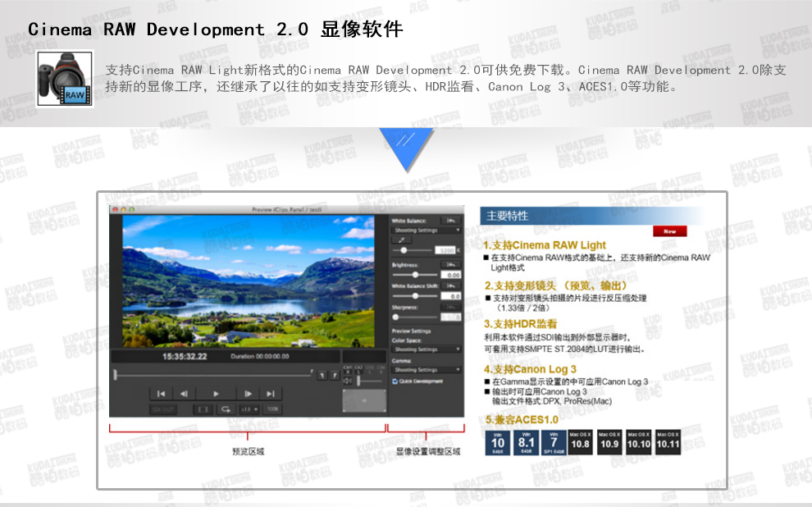Adjust the Brightness slider
Image resolution: width=812 pixels, height=507 pixels.
[415, 275]
